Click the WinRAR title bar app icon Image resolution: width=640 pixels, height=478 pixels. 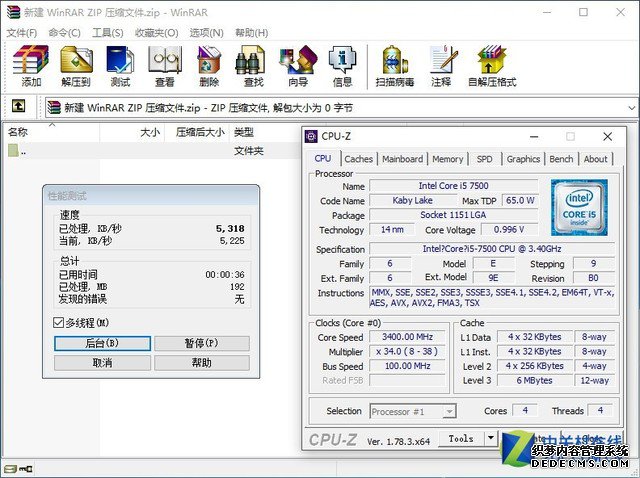click(13, 12)
